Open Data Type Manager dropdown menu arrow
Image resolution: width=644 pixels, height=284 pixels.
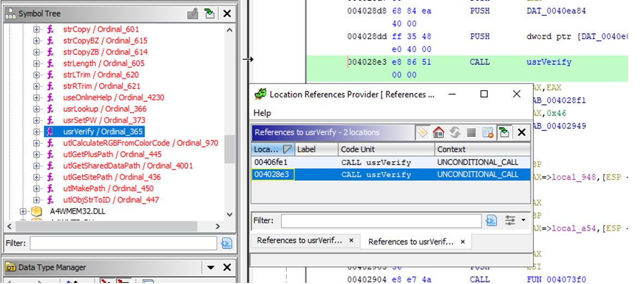(x=210, y=267)
